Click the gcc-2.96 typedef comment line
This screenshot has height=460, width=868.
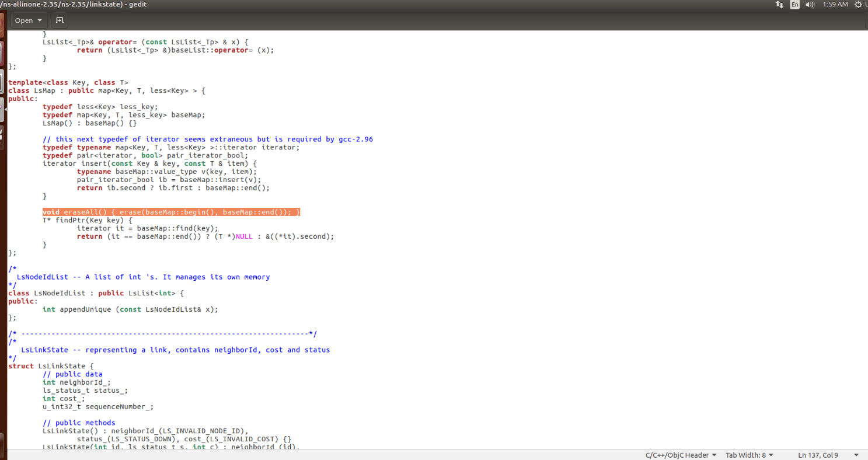pos(208,139)
